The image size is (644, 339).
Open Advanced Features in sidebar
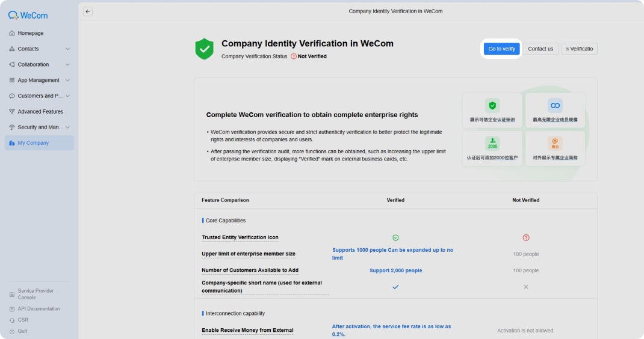[x=40, y=112]
